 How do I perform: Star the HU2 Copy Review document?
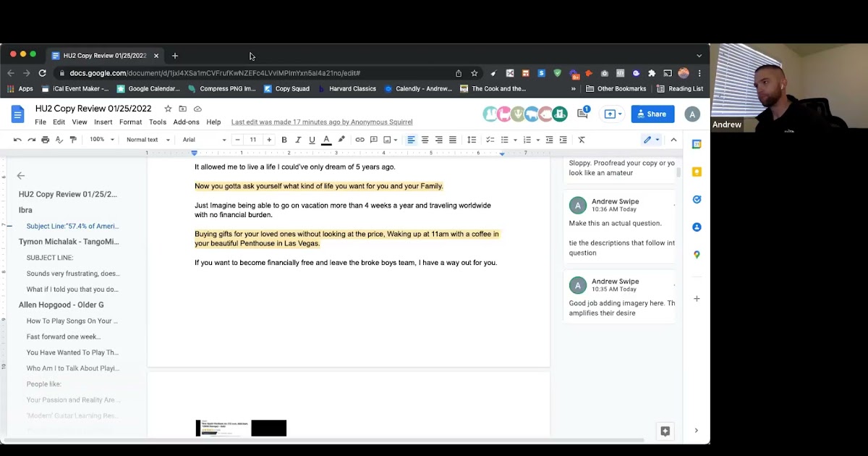pyautogui.click(x=168, y=109)
